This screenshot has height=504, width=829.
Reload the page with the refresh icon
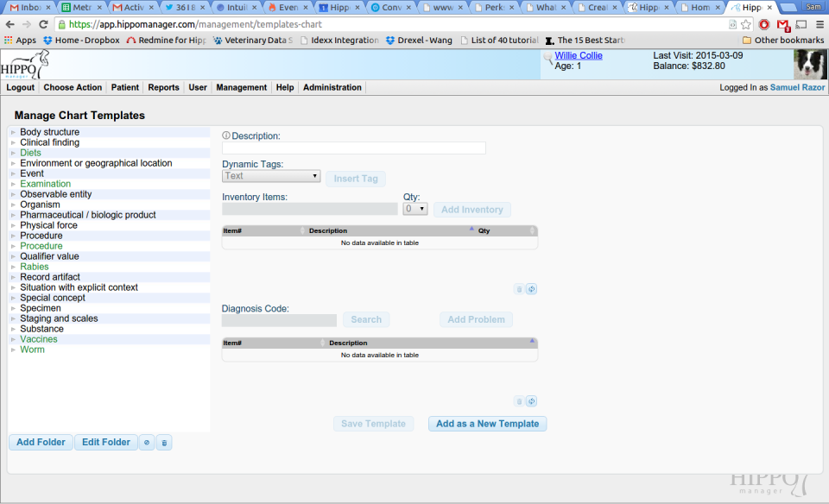[43, 24]
